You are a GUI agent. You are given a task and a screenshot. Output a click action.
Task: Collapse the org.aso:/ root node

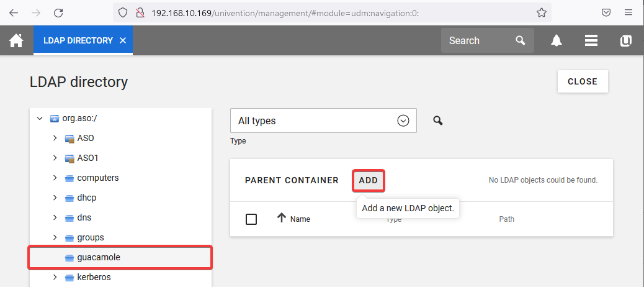pyautogui.click(x=40, y=118)
